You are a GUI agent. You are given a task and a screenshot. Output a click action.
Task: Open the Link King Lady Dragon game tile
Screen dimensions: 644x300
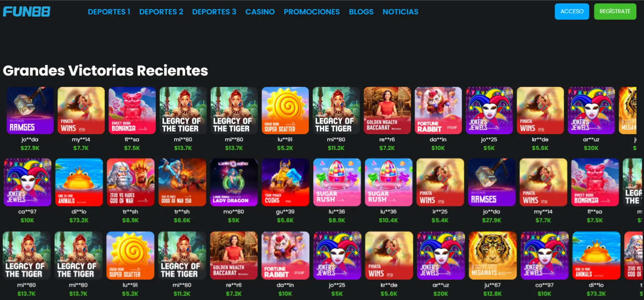point(234,182)
